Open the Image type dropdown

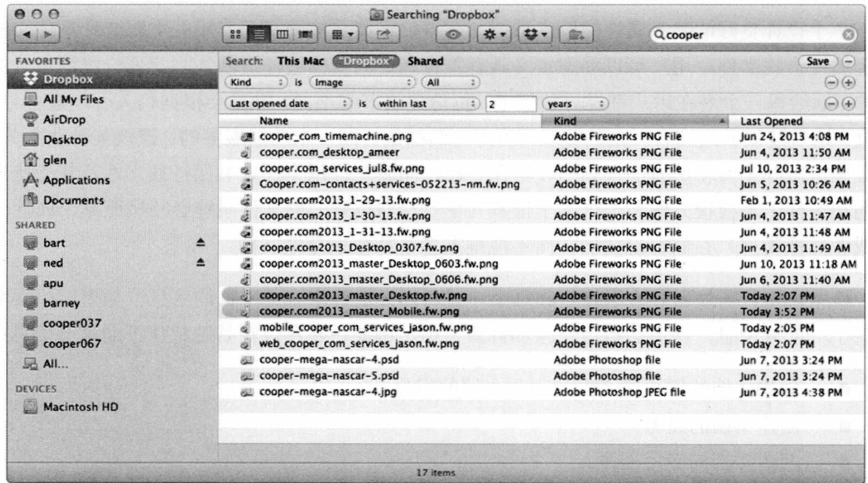364,82
